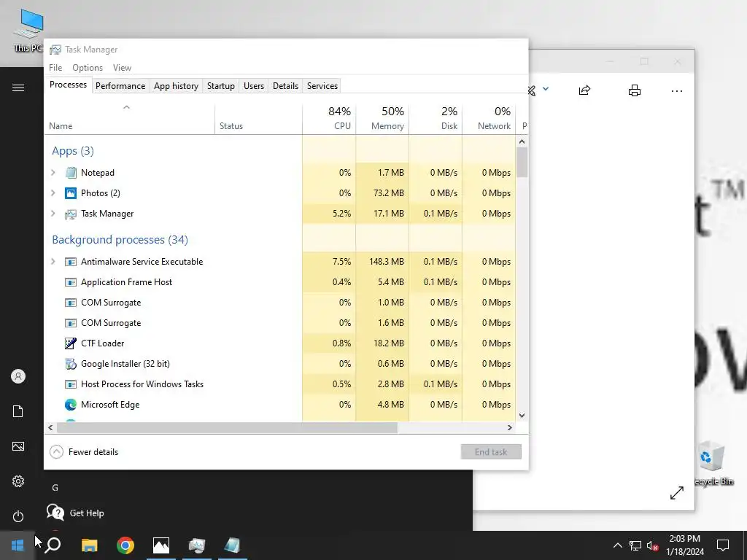Click the network tray icon

click(635, 545)
